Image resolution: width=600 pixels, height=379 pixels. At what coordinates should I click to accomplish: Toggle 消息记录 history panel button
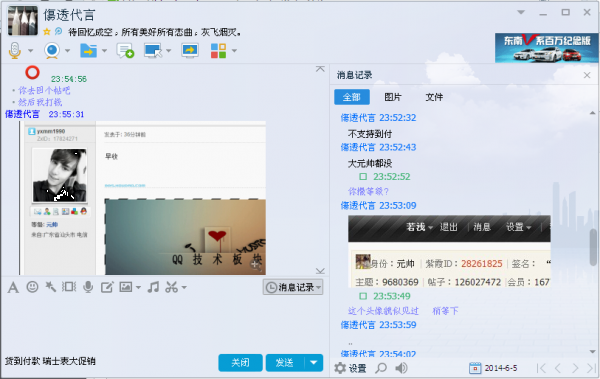(x=293, y=287)
